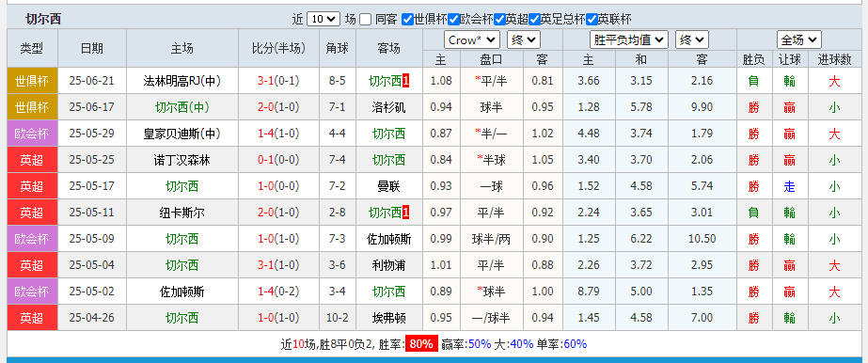Click the odds value 6.22
The image size is (868, 363).
pos(641,239)
